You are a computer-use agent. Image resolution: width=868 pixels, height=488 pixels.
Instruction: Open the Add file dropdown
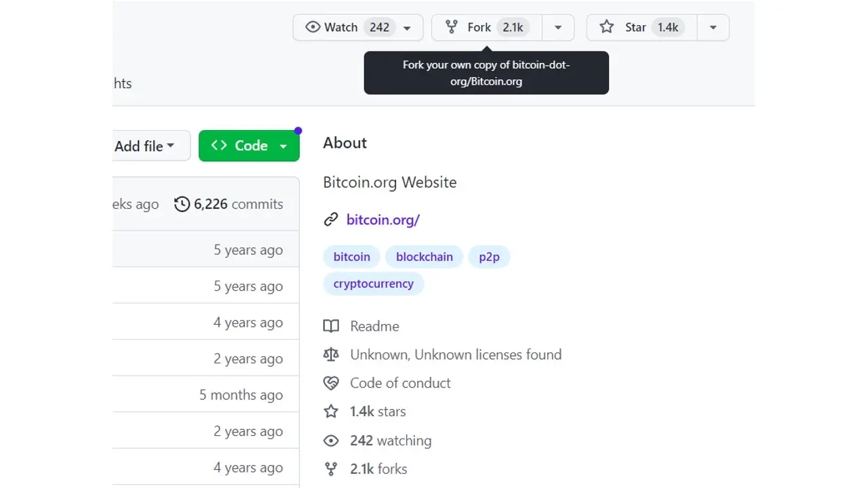pos(151,146)
